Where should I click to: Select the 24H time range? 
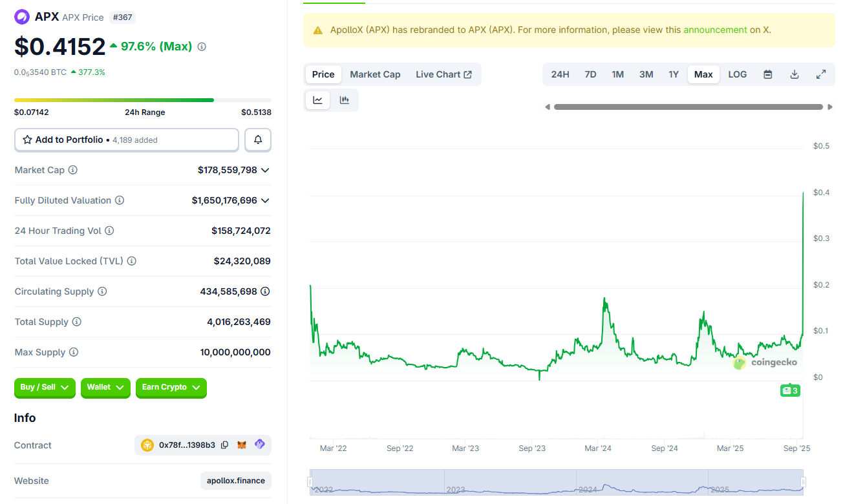click(x=560, y=74)
